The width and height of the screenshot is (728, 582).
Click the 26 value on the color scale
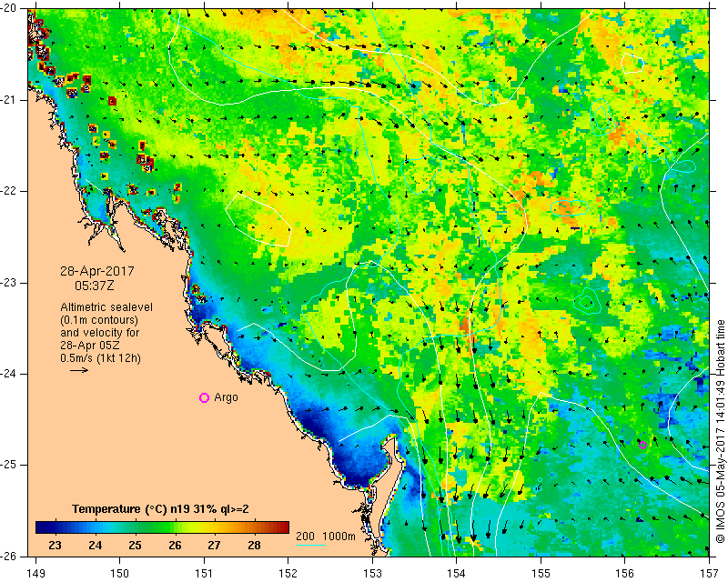175,545
